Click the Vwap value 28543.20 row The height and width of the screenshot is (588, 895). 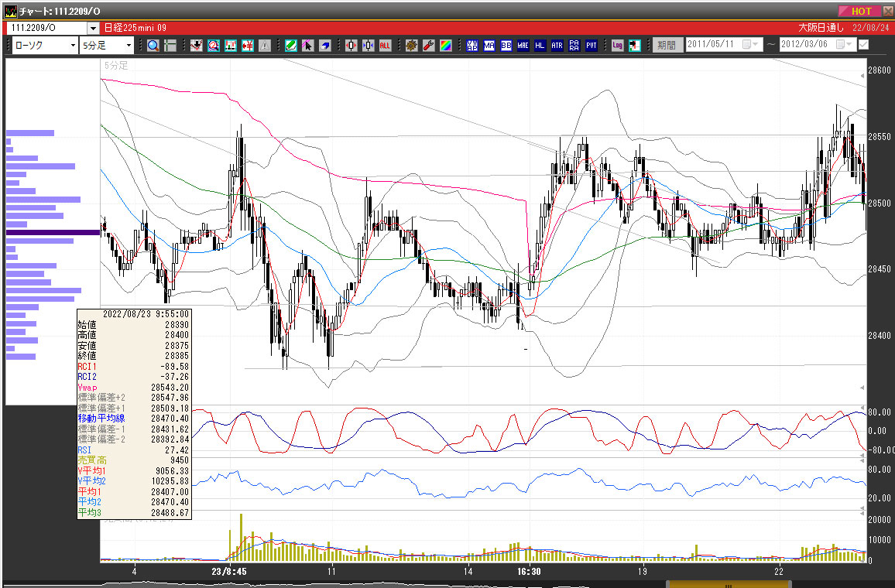pos(134,388)
